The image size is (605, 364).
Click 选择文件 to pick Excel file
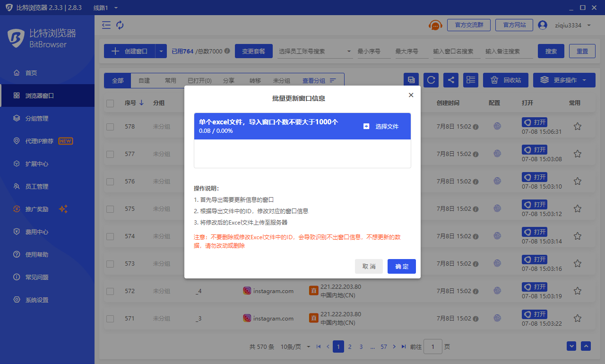[381, 126]
